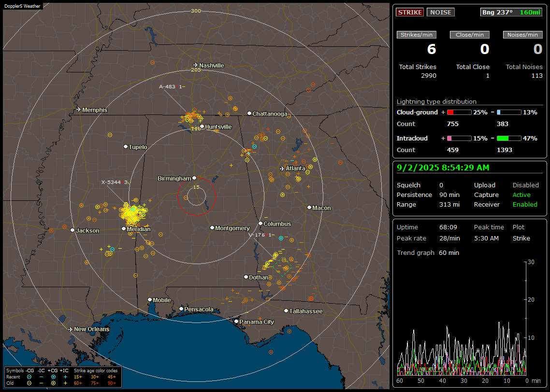The image size is (550, 392).
Task: Click the Macon city marker
Action: [x=309, y=208]
